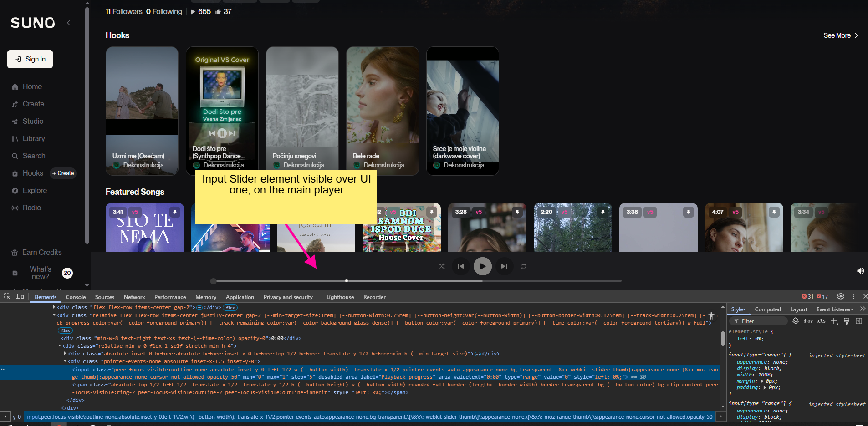This screenshot has height=426, width=868.
Task: Collapse the pointer-events-none div node
Action: 65,361
